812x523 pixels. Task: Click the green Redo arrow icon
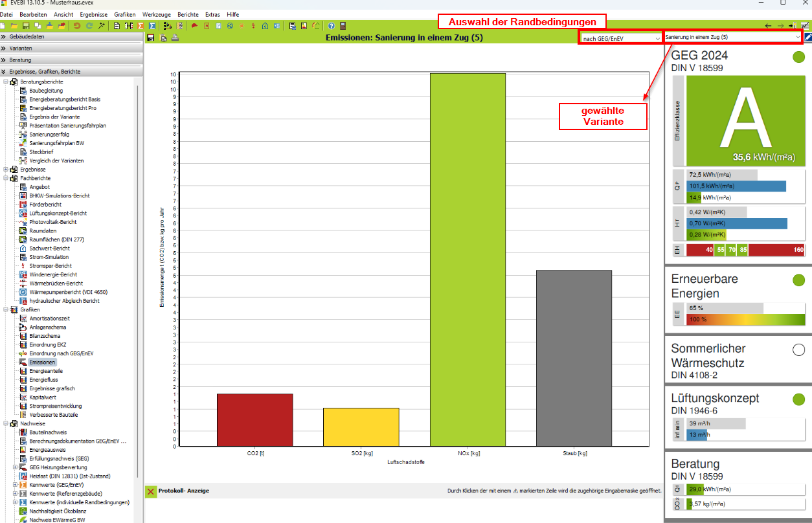coord(89,26)
